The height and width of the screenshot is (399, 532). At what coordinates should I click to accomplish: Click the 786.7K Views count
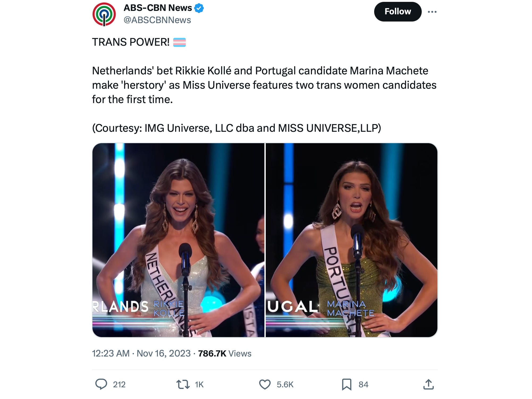pos(225,353)
